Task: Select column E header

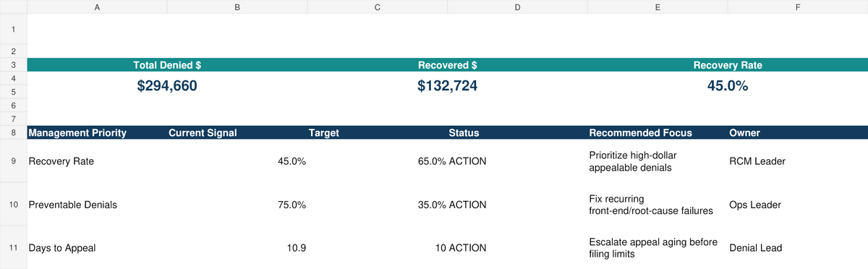Action: (x=658, y=7)
